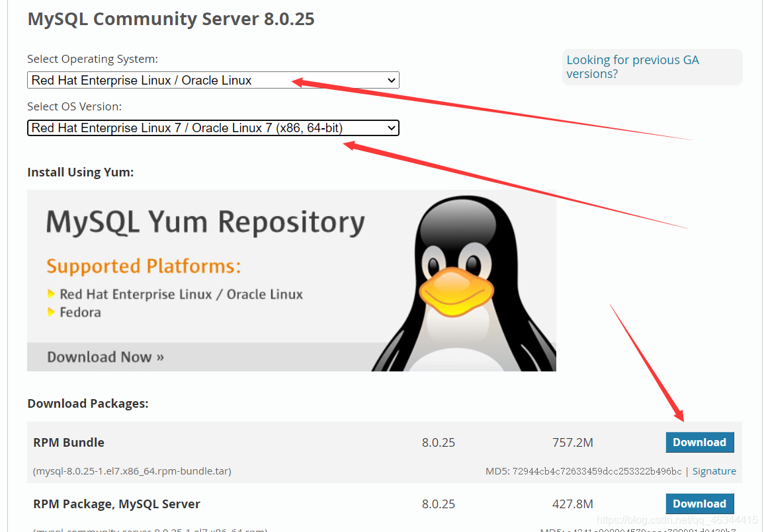Click the 427.8M file size value

tap(573, 504)
